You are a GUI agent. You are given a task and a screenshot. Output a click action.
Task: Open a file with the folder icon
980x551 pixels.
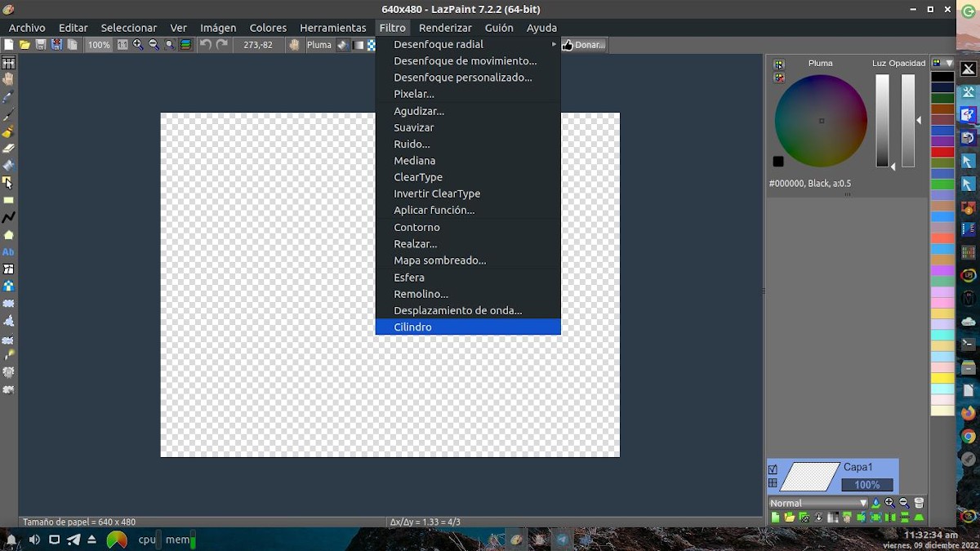24,45
